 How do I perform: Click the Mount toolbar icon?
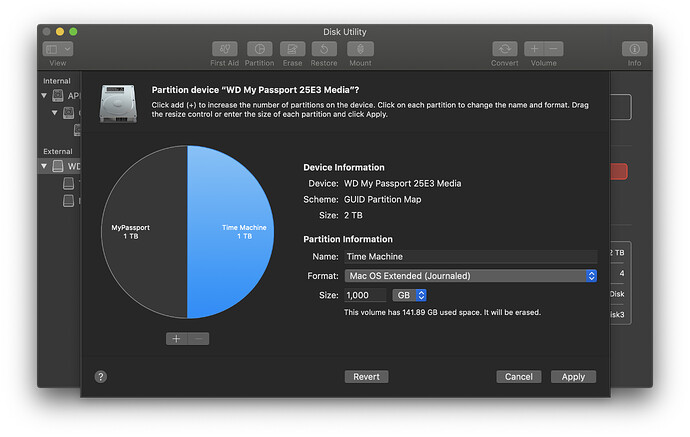(x=360, y=49)
